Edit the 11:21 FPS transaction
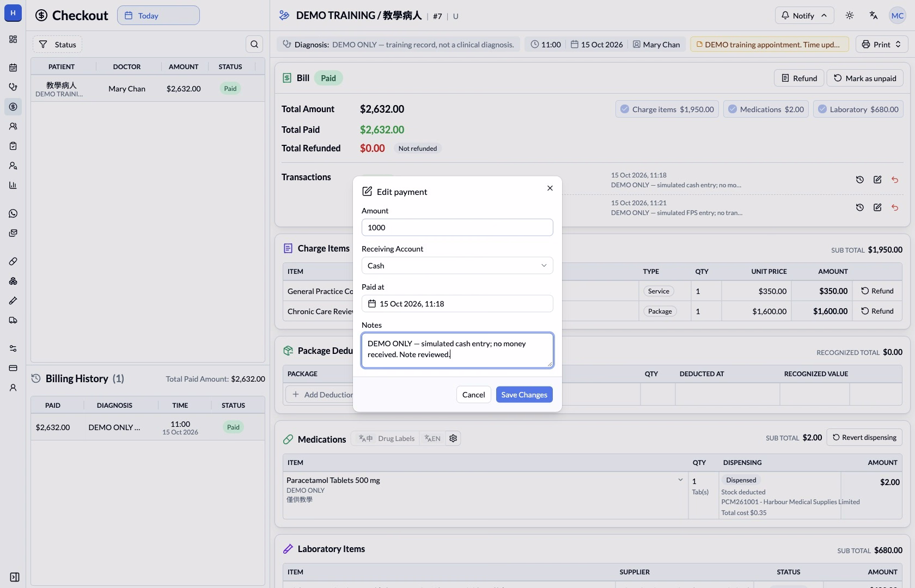Image resolution: width=915 pixels, height=588 pixels. tap(877, 207)
